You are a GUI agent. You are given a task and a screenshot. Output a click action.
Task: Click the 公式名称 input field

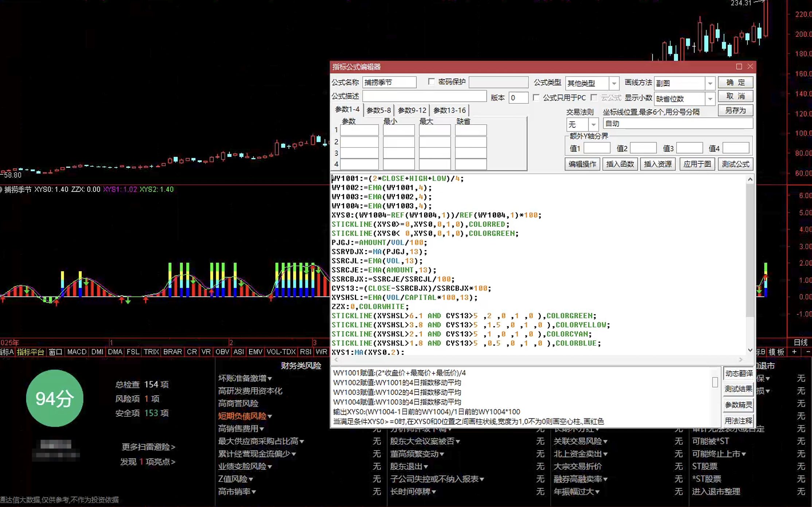390,82
